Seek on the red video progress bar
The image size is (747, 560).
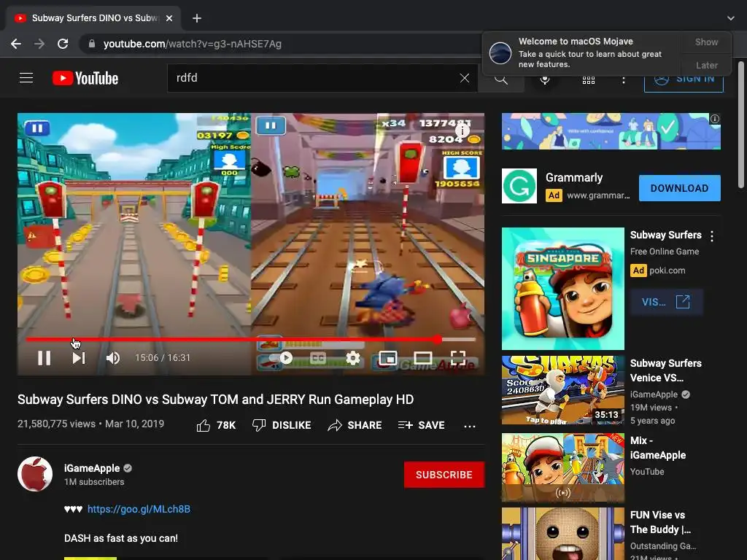[x=251, y=340]
